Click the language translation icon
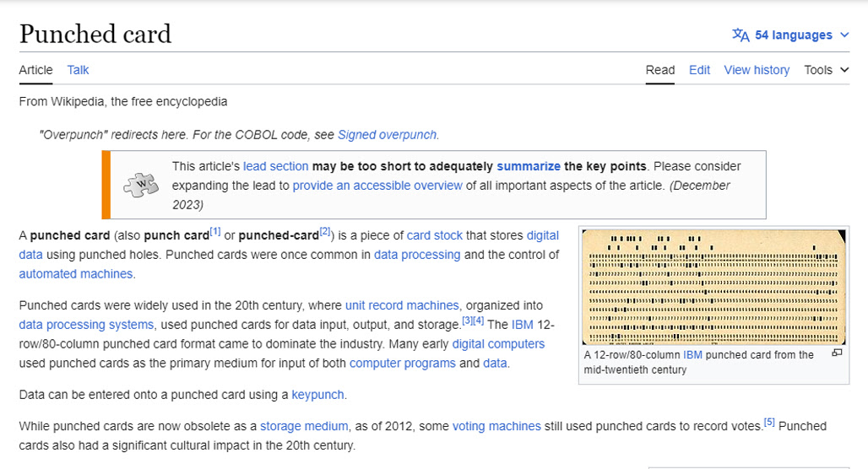Screen dimensions: 868x469 click(x=741, y=35)
